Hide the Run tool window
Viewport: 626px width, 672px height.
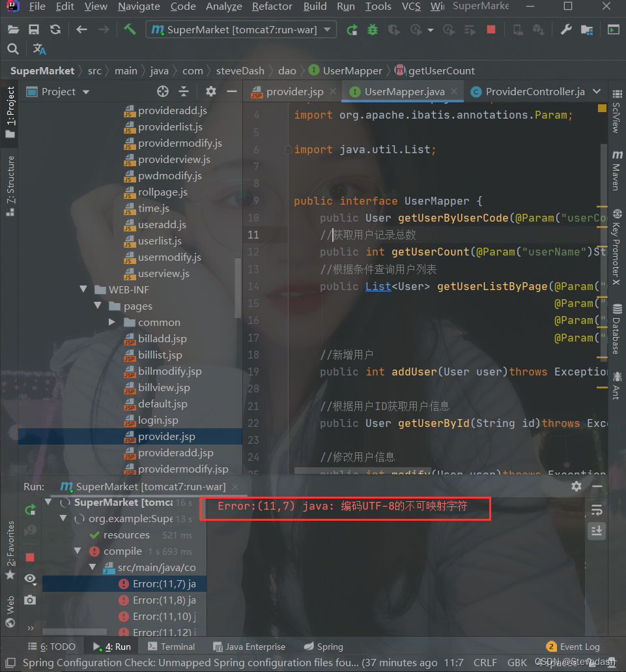pyautogui.click(x=597, y=486)
